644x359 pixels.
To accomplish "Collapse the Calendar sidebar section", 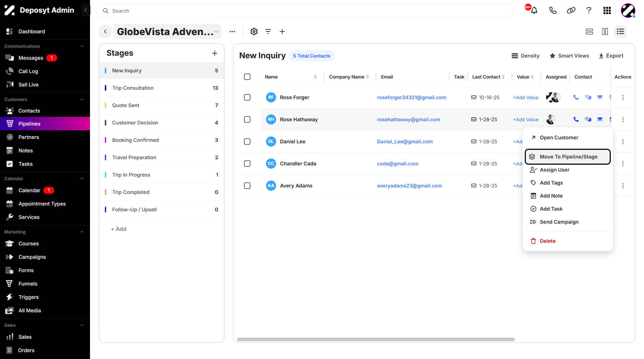I will tap(82, 179).
